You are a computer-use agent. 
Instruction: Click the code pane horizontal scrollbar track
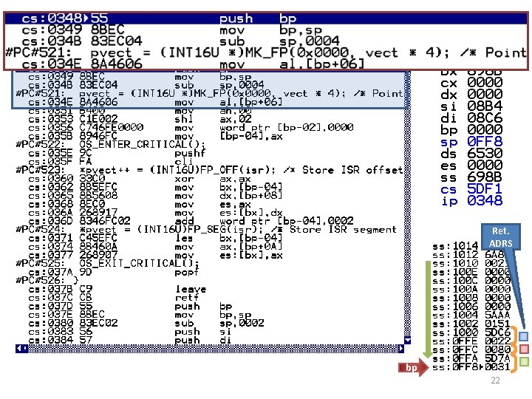click(214, 349)
